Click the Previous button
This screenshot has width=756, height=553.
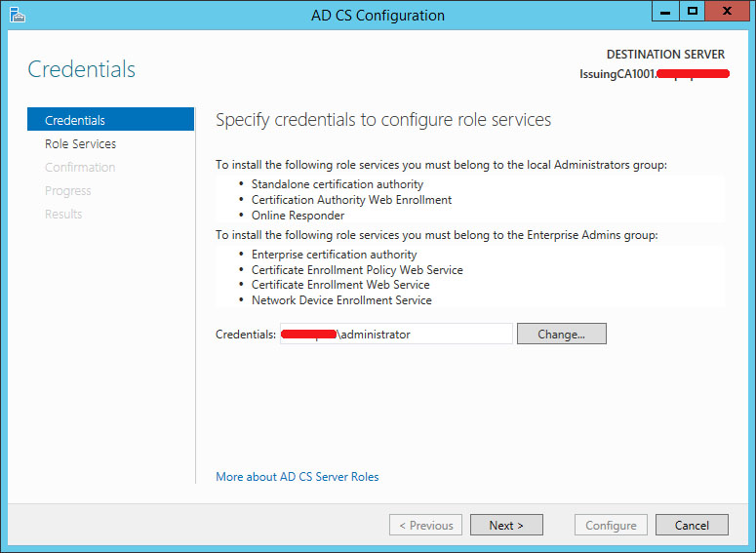425,525
